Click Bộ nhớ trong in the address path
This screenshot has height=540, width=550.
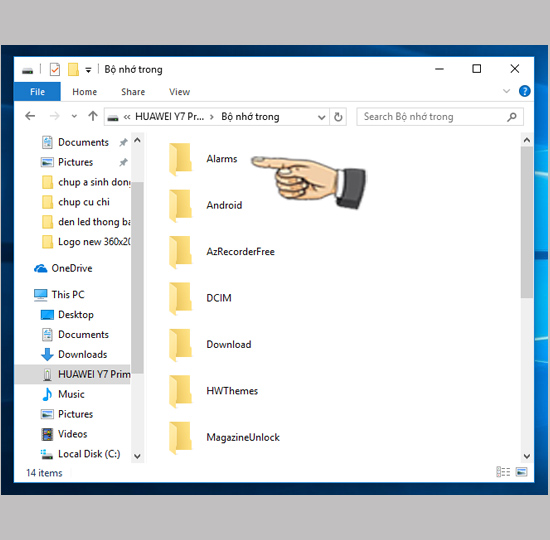pos(250,116)
